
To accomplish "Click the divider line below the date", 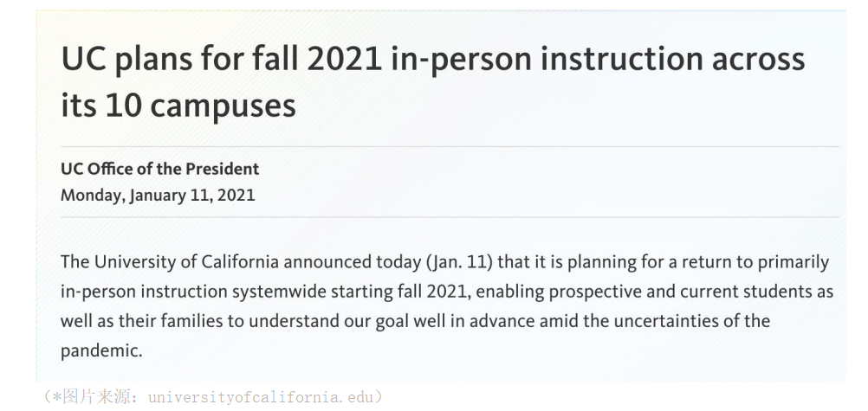I will click(x=450, y=217).
